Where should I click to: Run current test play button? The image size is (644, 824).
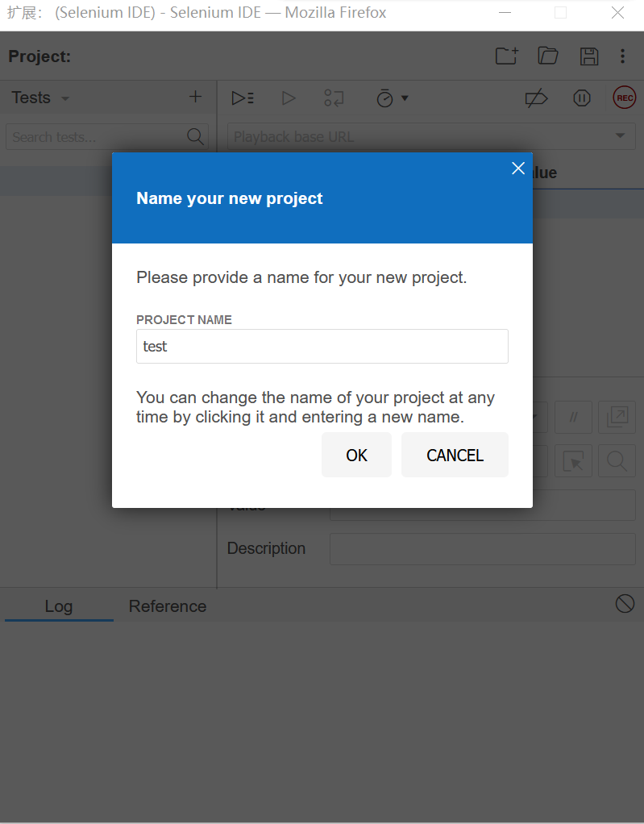click(x=289, y=98)
